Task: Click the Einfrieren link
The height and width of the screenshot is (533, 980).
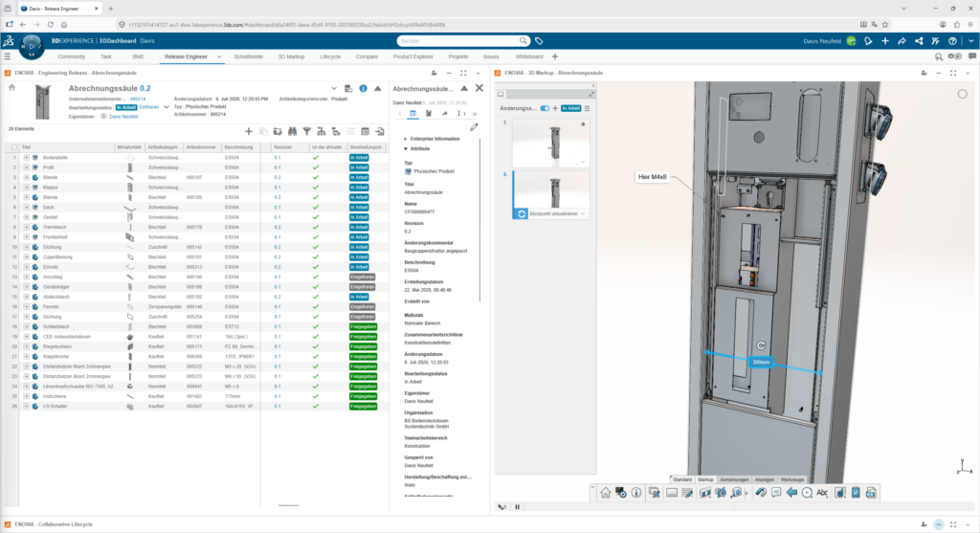Action: (148, 107)
